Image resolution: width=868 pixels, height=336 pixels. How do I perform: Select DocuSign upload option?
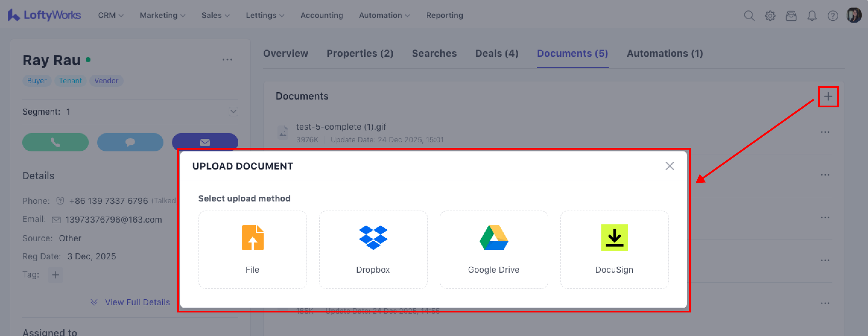(614, 249)
